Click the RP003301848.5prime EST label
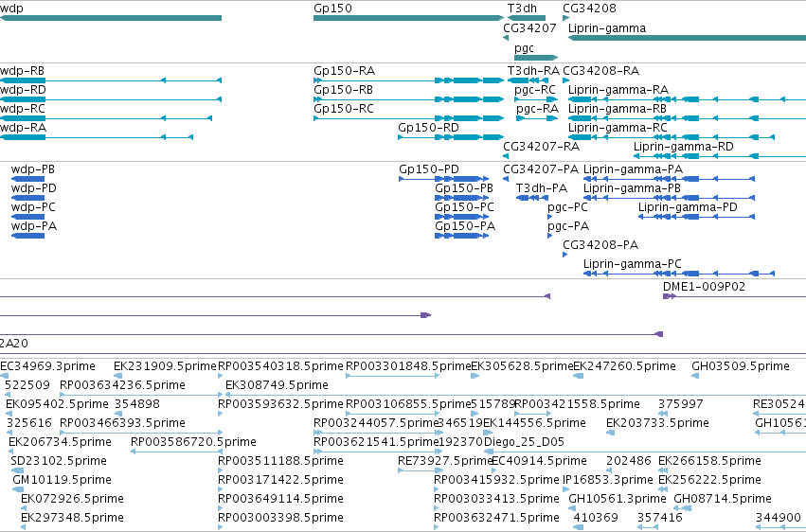 [408, 366]
